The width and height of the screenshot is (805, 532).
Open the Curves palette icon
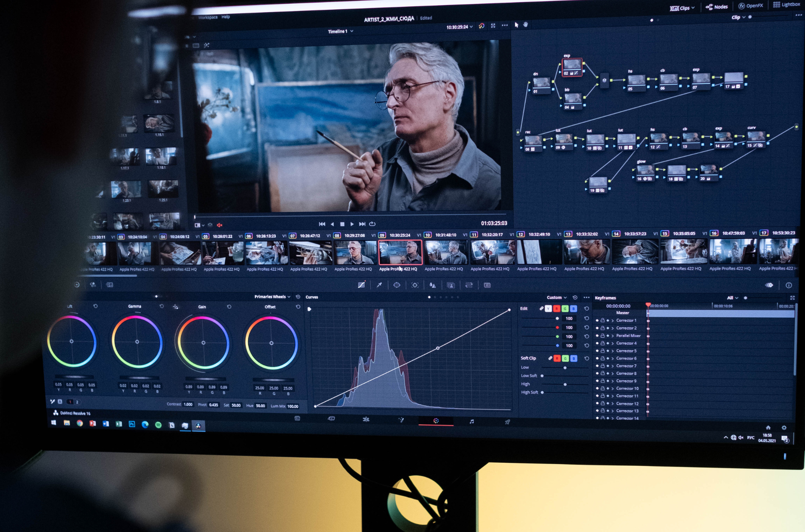coord(361,285)
